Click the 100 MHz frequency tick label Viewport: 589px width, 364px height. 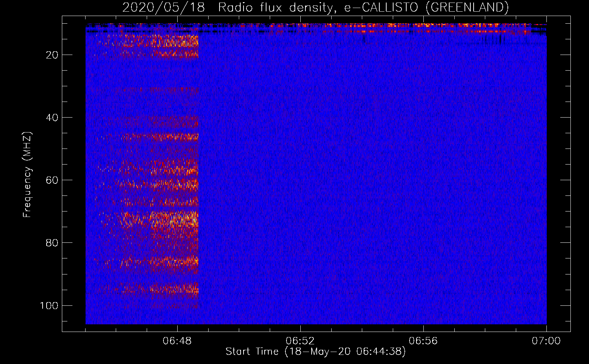[49, 305]
